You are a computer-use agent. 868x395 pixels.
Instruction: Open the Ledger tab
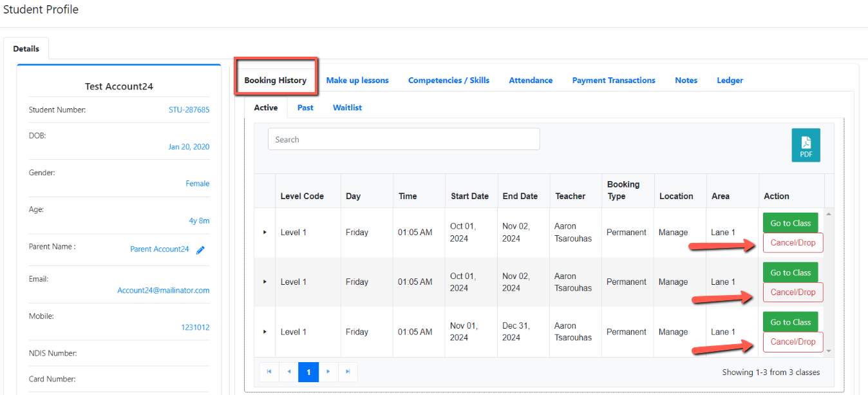[x=730, y=81]
